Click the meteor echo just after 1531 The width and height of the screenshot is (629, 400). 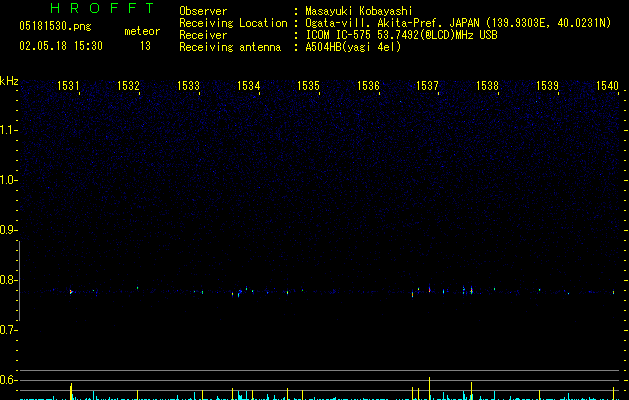71,292
